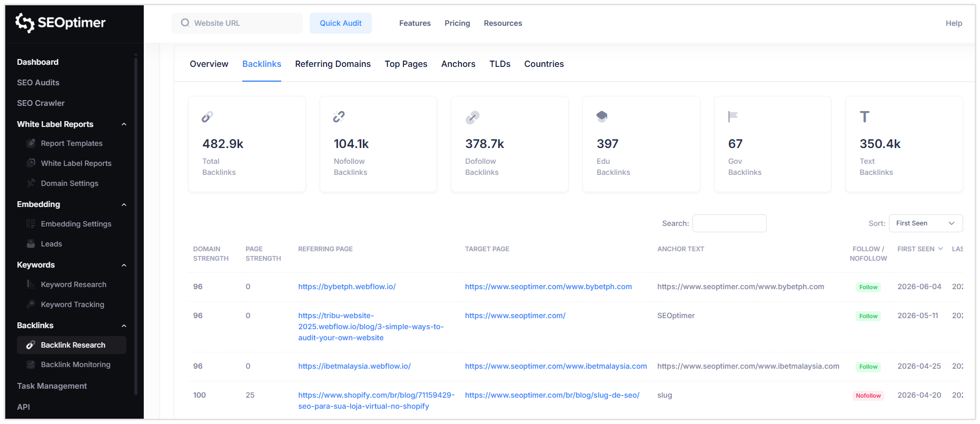Open target page seoptimer.com/www.ibetmalaysia.com
This screenshot has height=424, width=980.
(556, 366)
